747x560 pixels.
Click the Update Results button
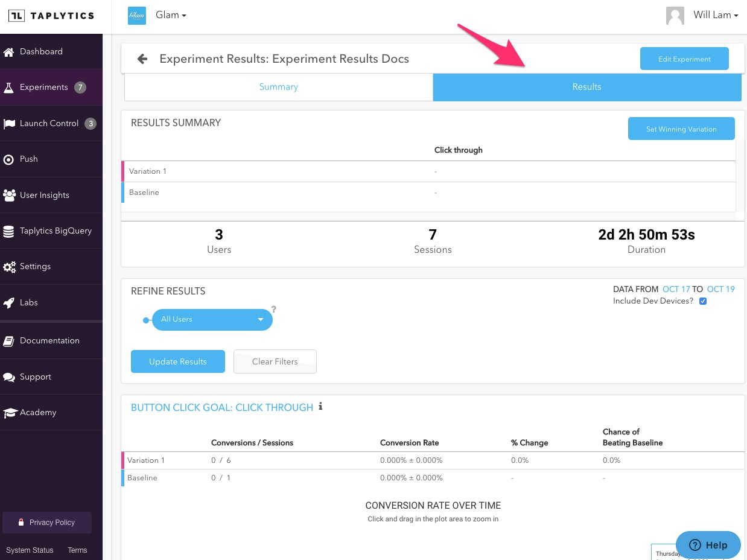pos(178,361)
